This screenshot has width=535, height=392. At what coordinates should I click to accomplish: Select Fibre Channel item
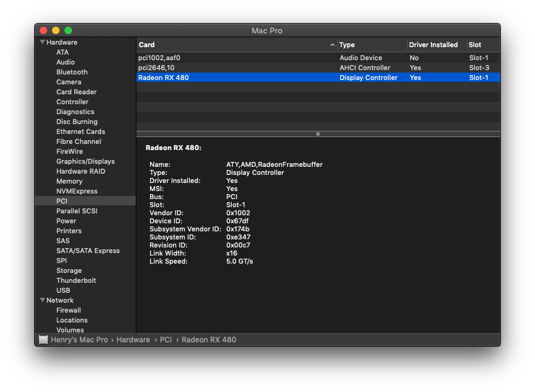click(79, 141)
